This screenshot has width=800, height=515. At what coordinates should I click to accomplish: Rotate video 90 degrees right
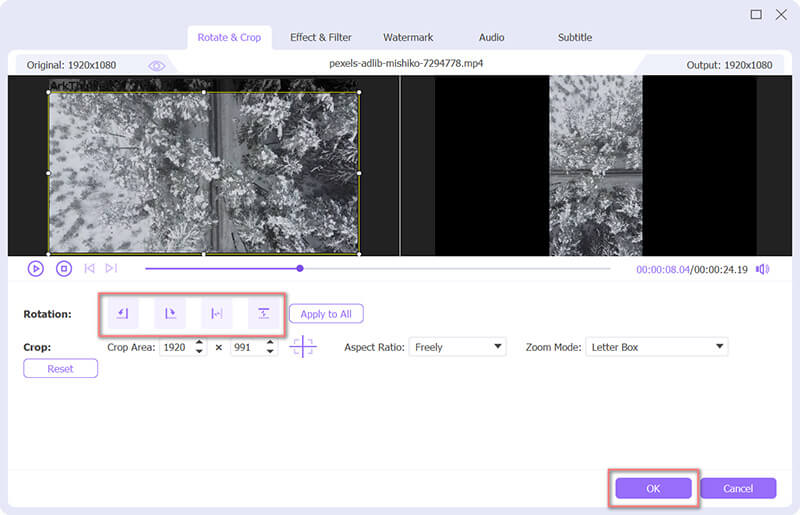point(170,313)
